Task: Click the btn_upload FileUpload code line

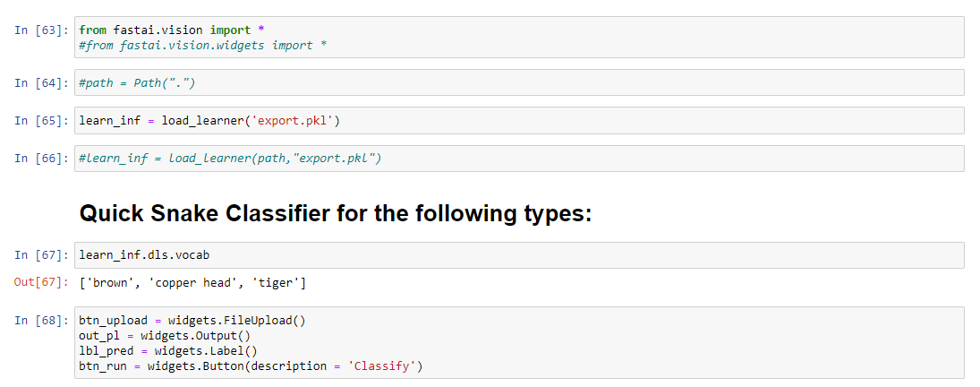Action: (192, 321)
